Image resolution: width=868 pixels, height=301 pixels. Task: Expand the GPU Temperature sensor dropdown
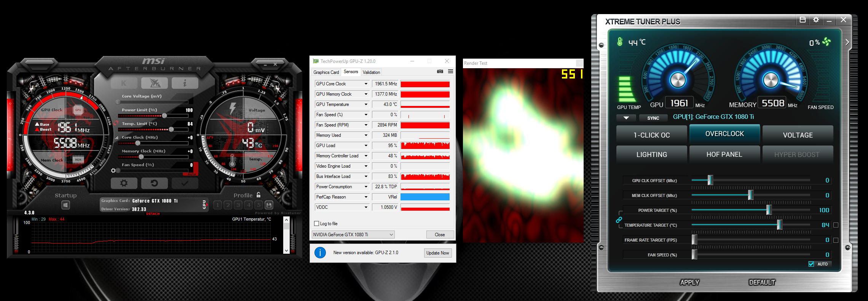pos(366,104)
